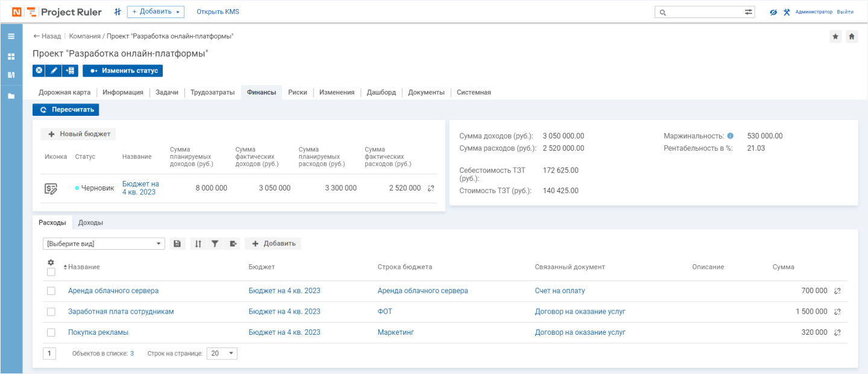Viewport: 868px width, 374px height.
Task: Select the Расходы sub-tab
Action: (52, 223)
